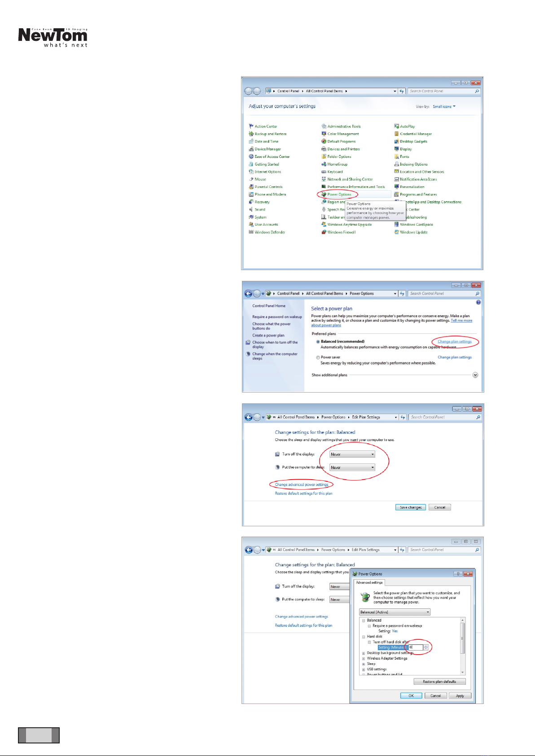This screenshot has width=535, height=756.
Task: Expand the Show additional plans chevron
Action: (475, 375)
